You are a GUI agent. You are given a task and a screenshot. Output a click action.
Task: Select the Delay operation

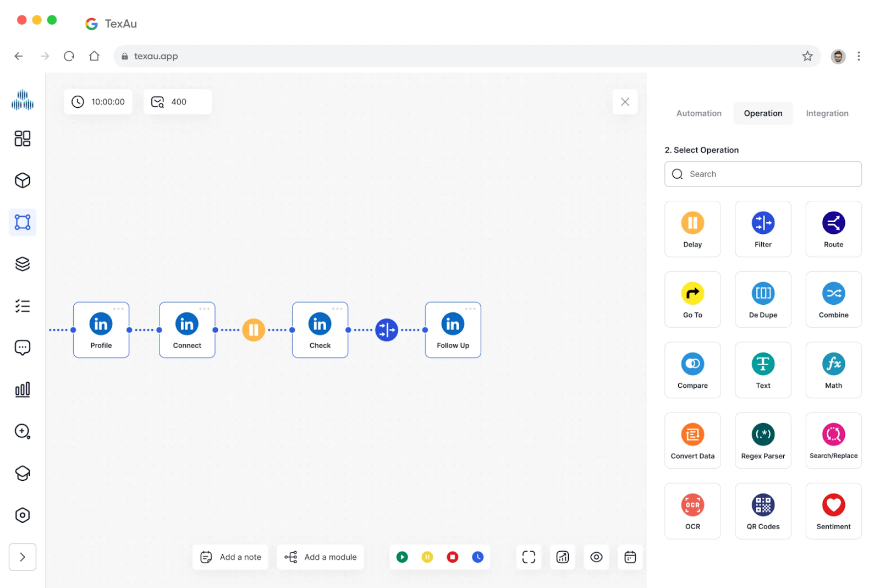(692, 229)
